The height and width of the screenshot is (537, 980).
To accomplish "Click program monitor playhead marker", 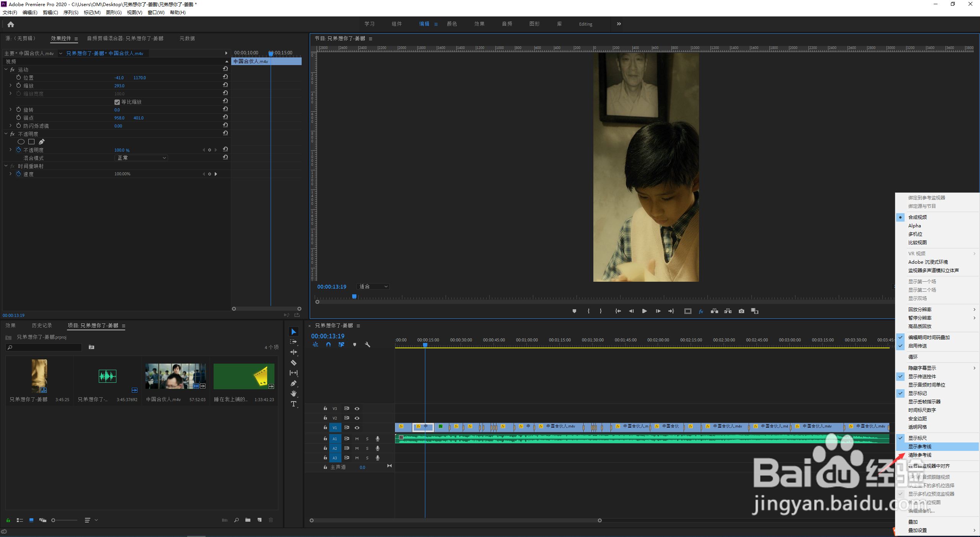I will [x=354, y=297].
